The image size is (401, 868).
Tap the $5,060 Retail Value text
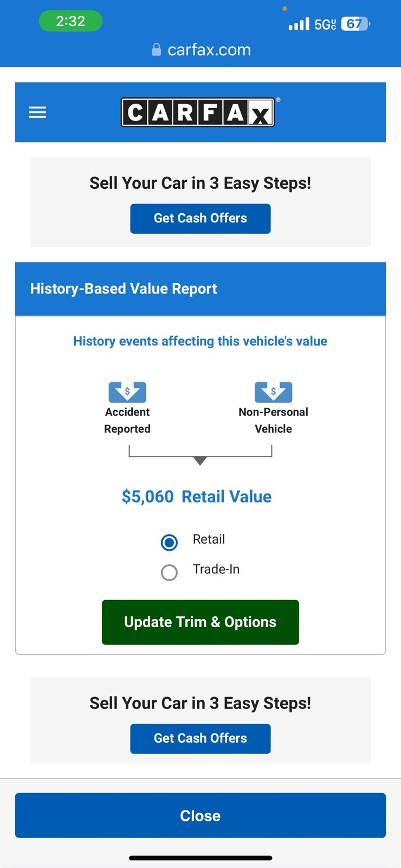pyautogui.click(x=197, y=496)
